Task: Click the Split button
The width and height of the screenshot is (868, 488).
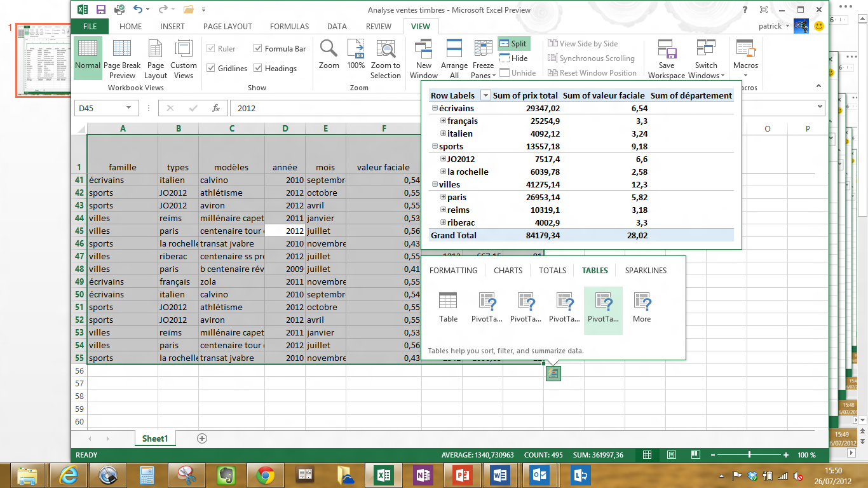Action: coord(513,44)
